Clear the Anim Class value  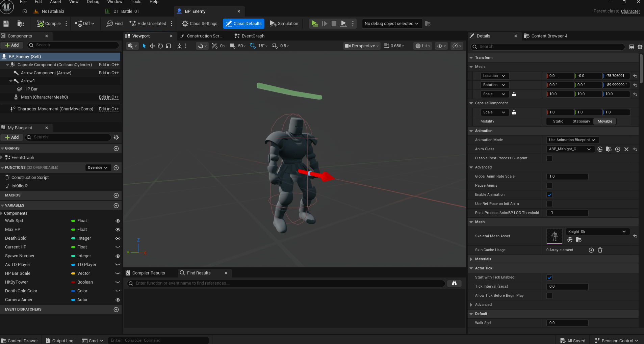pos(626,149)
